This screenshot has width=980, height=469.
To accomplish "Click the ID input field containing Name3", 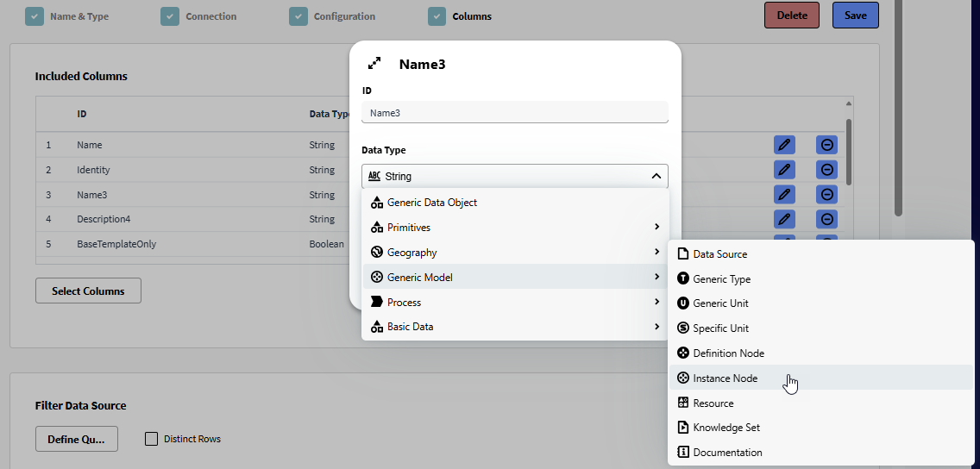I will [x=514, y=113].
